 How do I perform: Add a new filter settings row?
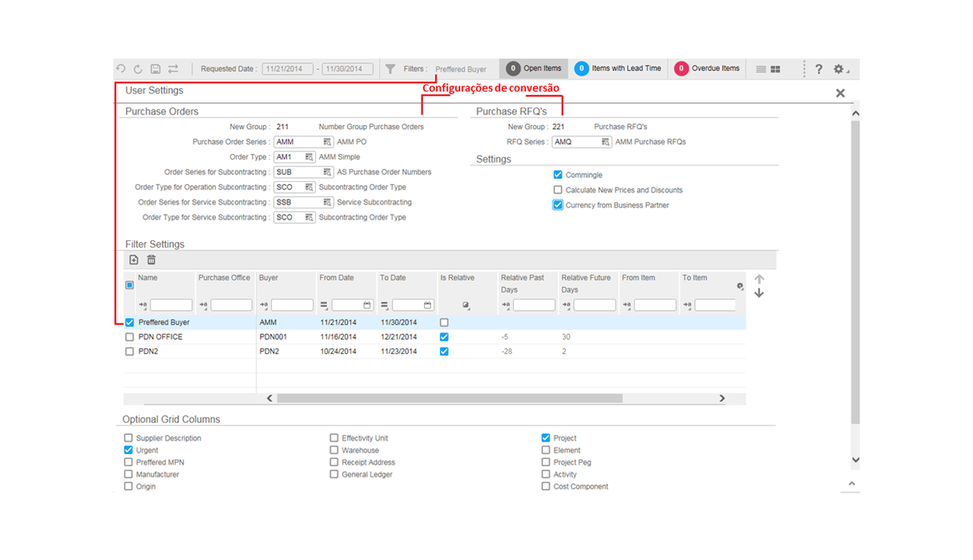(x=134, y=260)
